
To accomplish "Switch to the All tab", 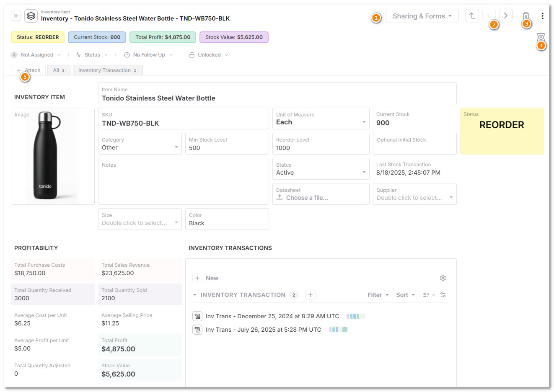I will pyautogui.click(x=59, y=70).
